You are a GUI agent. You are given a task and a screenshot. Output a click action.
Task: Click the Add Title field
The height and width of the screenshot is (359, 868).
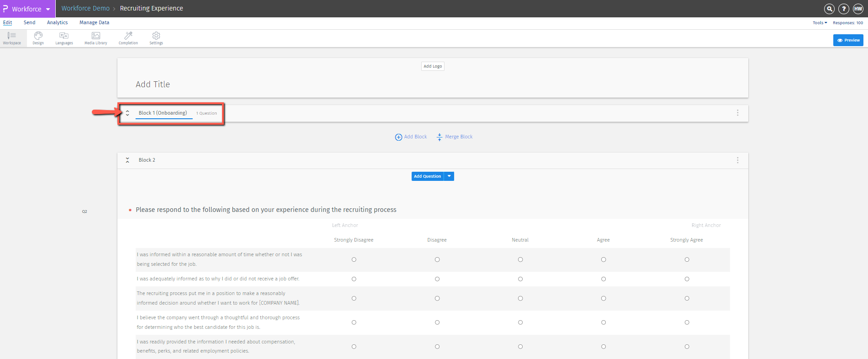coord(153,84)
